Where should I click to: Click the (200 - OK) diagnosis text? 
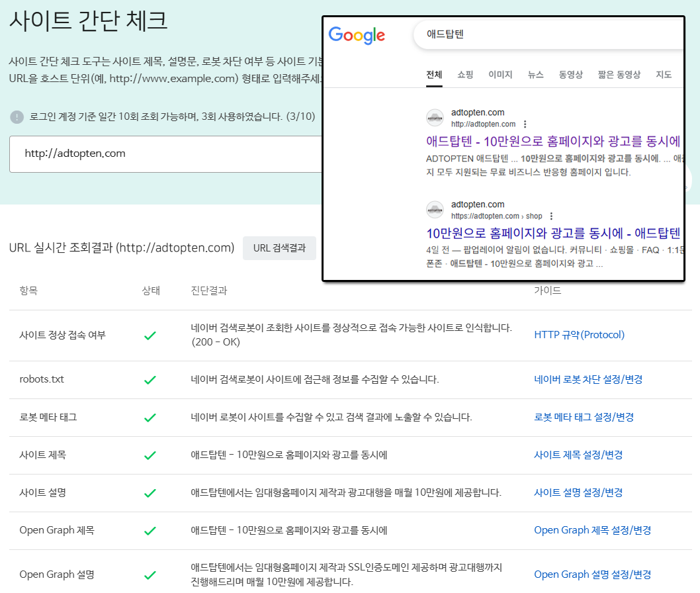tap(216, 342)
